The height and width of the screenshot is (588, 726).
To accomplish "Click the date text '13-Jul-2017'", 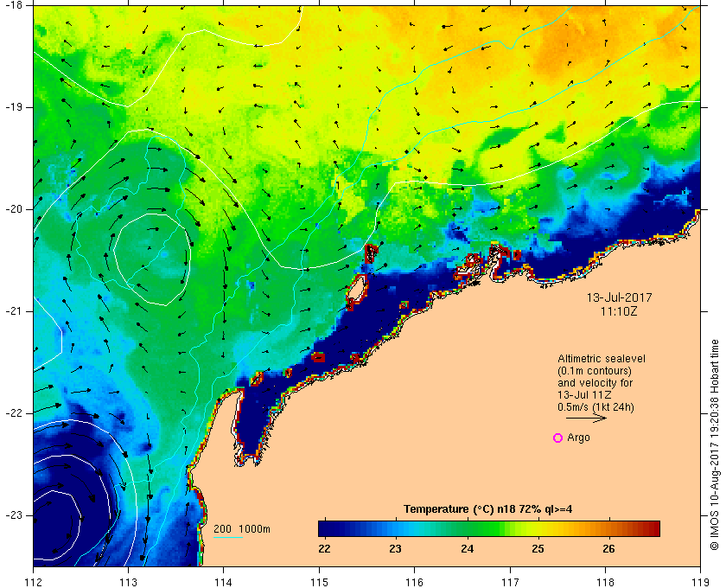I will point(619,297).
